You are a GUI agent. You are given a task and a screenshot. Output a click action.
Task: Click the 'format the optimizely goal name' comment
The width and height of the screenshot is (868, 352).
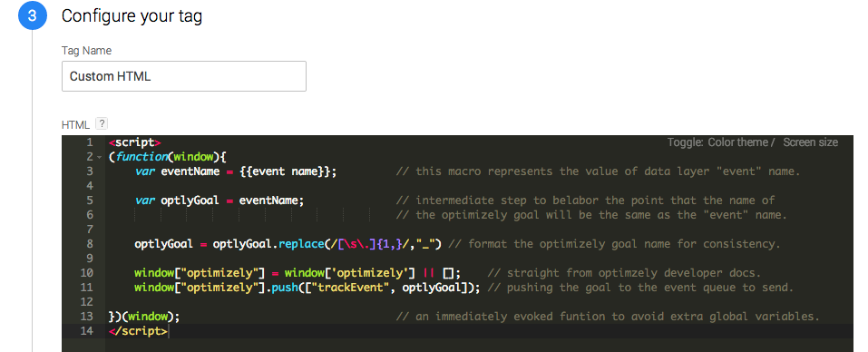click(613, 244)
